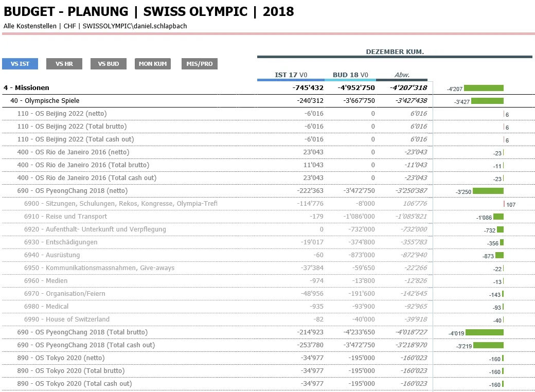Click the green -3'250 bar for PyeongChang netto

pyautogui.click(x=488, y=191)
